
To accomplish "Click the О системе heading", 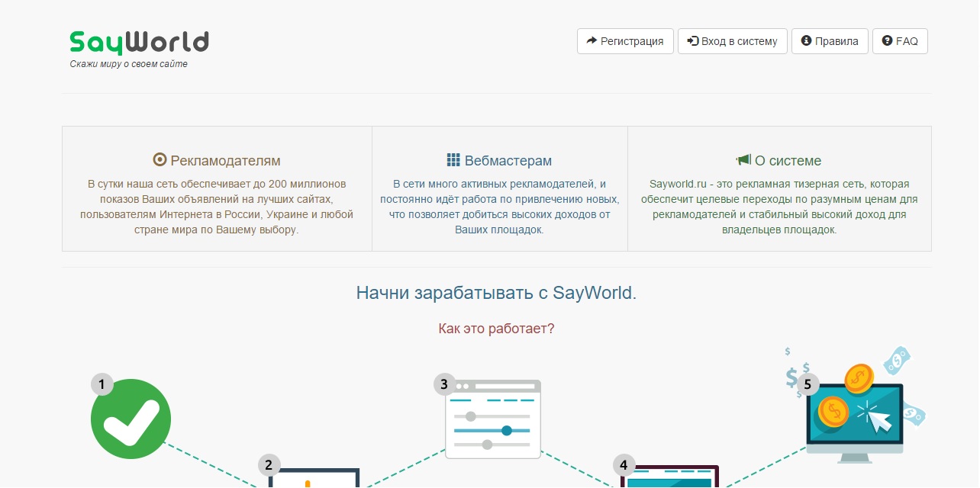I will pos(788,161).
